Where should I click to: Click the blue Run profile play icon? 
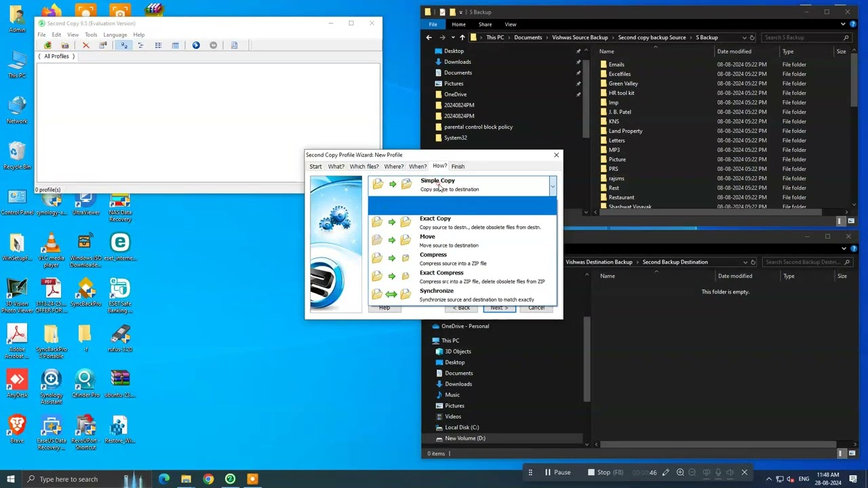(x=196, y=45)
